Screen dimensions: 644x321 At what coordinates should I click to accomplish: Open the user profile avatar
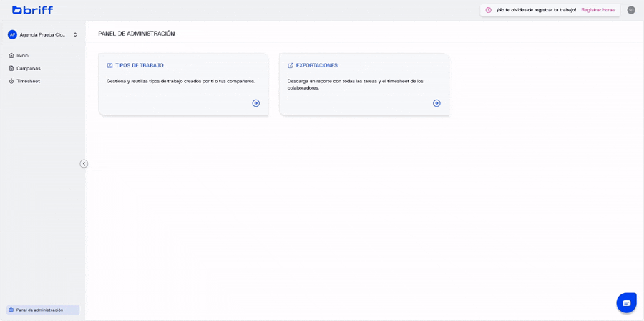tap(631, 10)
